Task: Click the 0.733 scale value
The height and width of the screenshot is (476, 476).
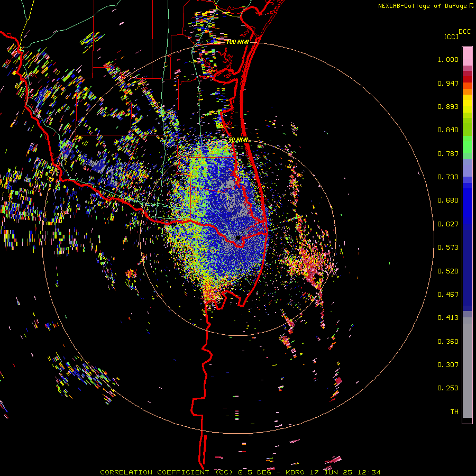Action: tap(448, 177)
